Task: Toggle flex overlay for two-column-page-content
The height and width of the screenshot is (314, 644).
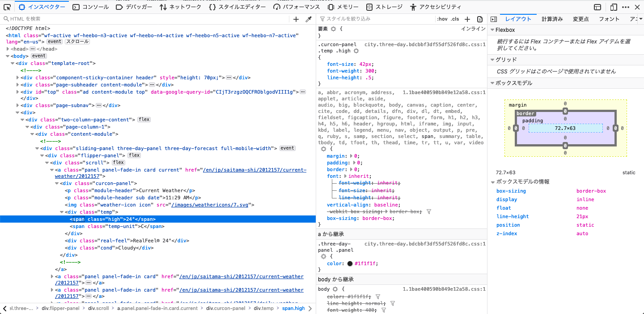Action: tap(144, 120)
